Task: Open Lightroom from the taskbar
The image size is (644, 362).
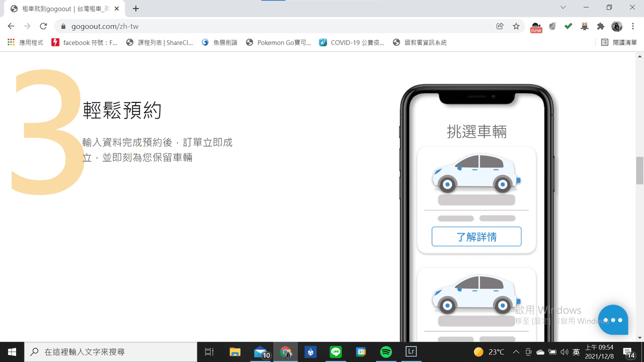Action: point(411,352)
